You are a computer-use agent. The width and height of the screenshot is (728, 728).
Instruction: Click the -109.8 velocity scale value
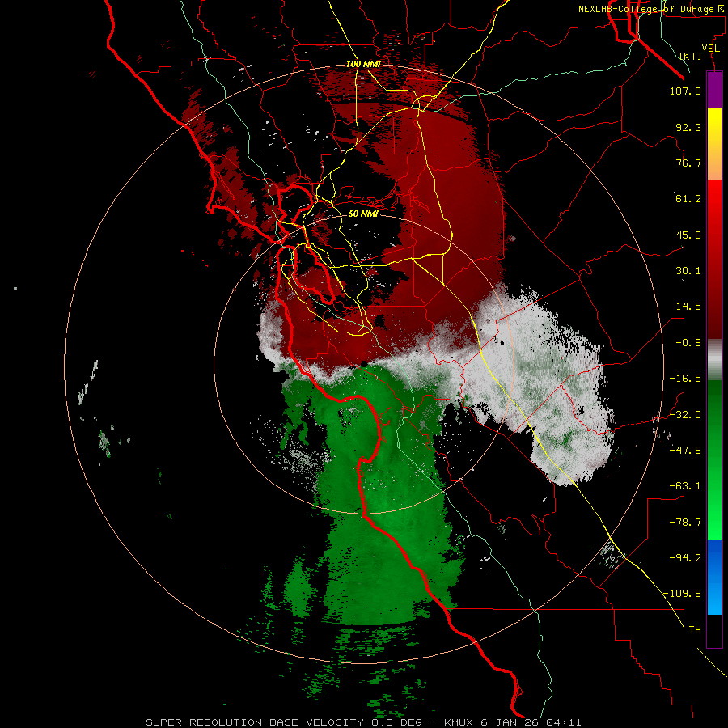pos(683,594)
